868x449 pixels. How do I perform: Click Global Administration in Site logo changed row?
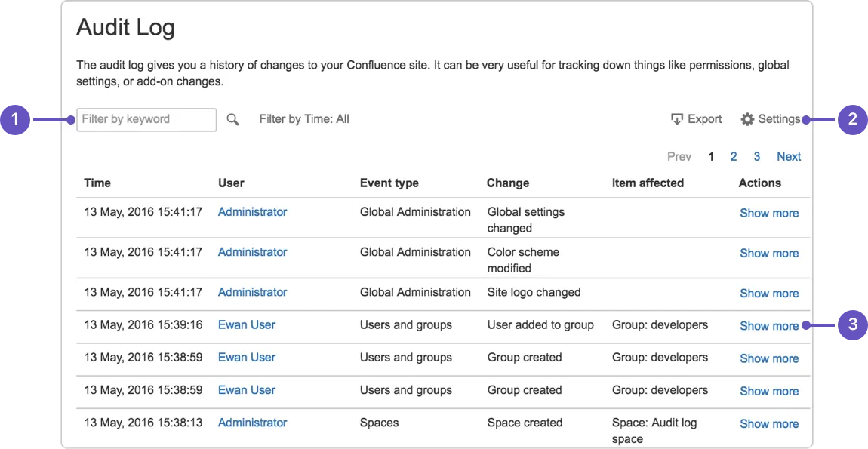click(415, 292)
